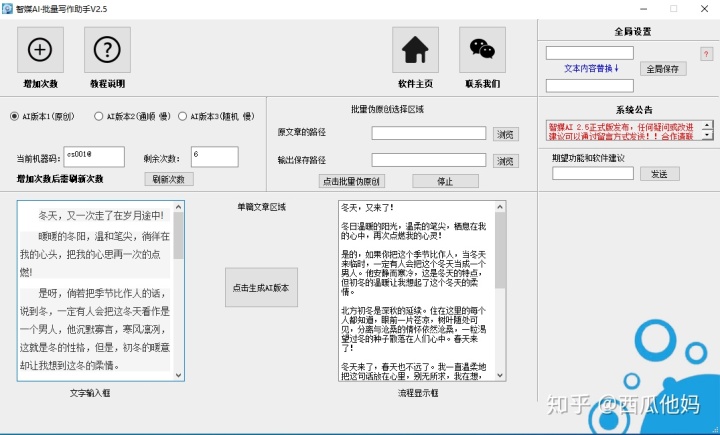Click the 全局设置 heading
This screenshot has width=720, height=435.
pyautogui.click(x=633, y=32)
